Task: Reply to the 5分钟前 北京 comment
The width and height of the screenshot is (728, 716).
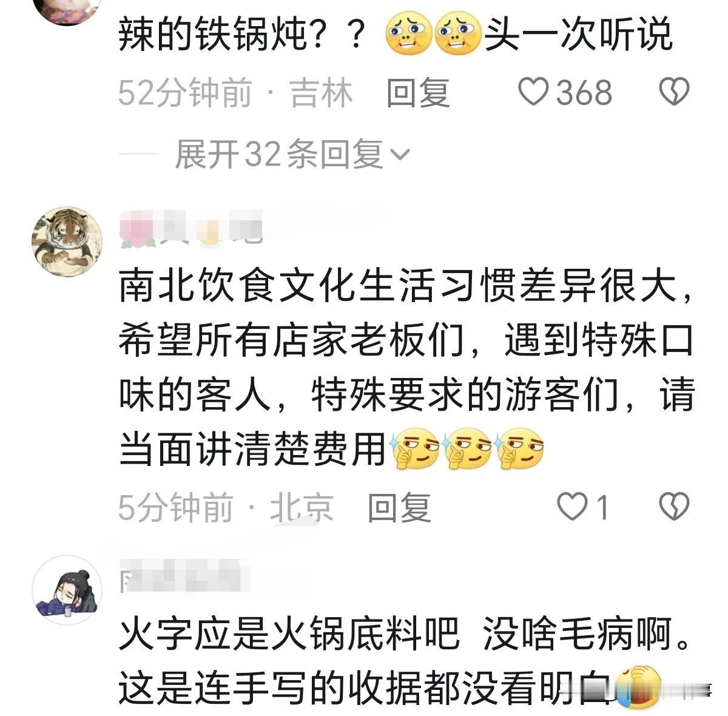Action: click(399, 508)
